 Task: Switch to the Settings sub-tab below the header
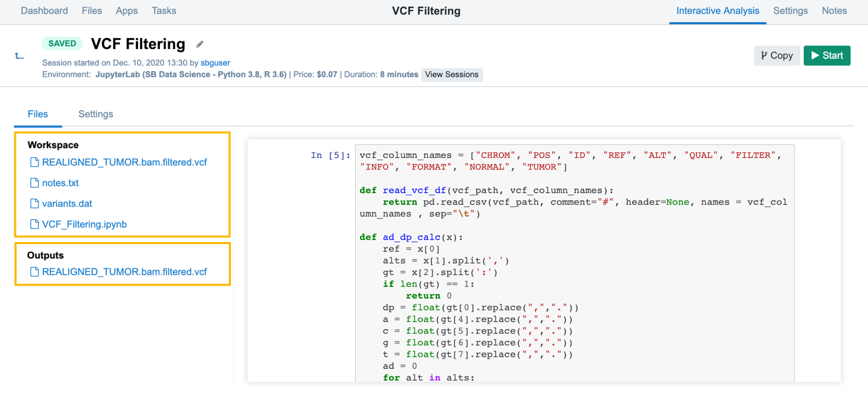click(x=96, y=114)
